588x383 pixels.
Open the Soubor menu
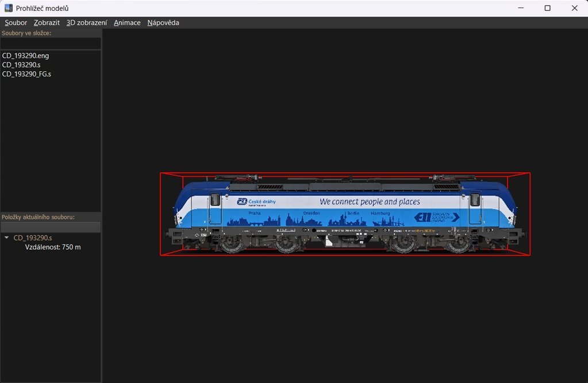click(16, 22)
